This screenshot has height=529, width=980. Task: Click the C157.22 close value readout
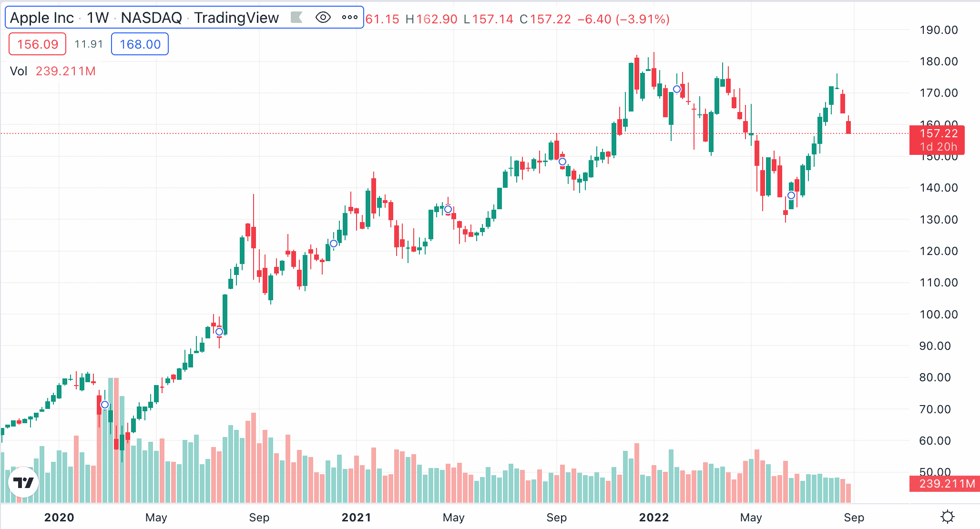pos(545,19)
